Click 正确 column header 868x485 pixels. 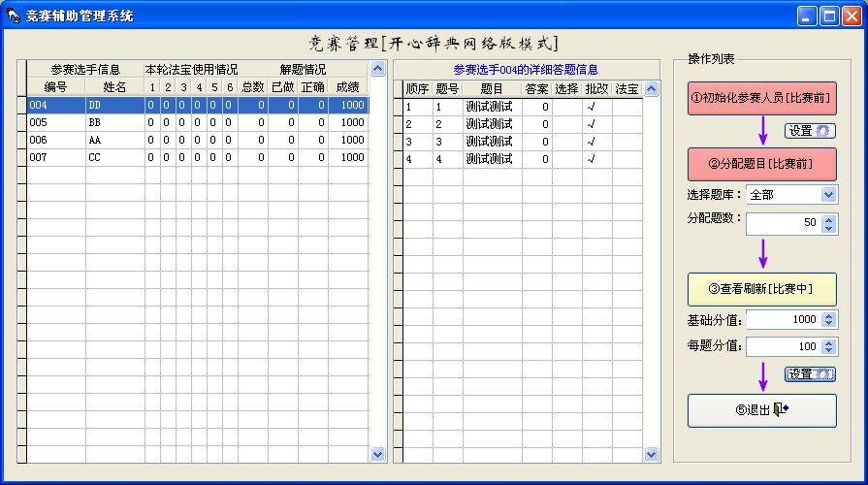coord(312,87)
